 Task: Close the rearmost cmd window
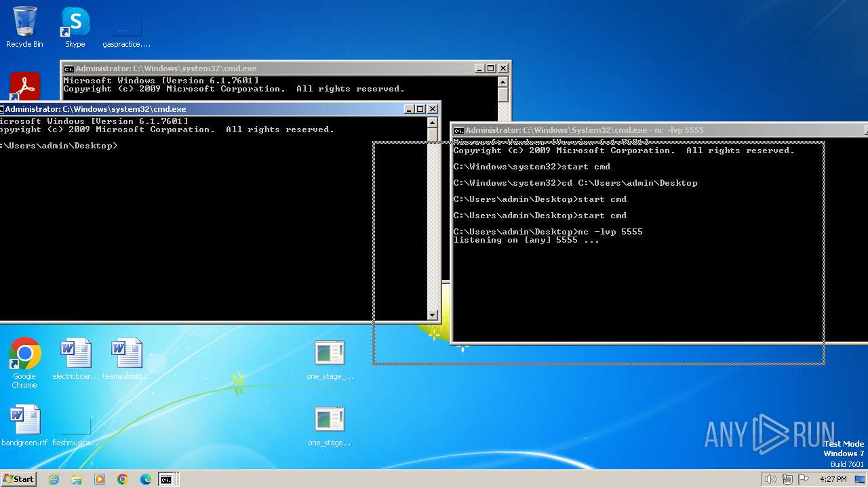[502, 68]
